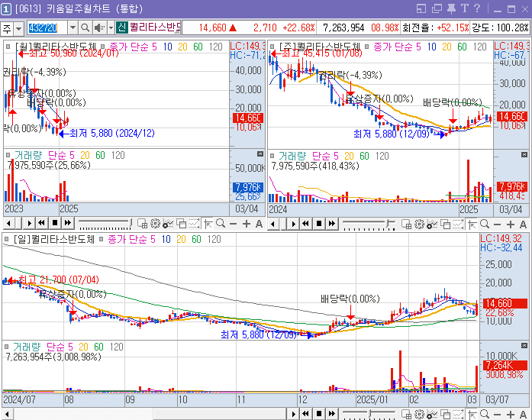The height and width of the screenshot is (420, 532).
Task: Expand the stock code 432720 dropdown arrow
Action: (x=73, y=27)
